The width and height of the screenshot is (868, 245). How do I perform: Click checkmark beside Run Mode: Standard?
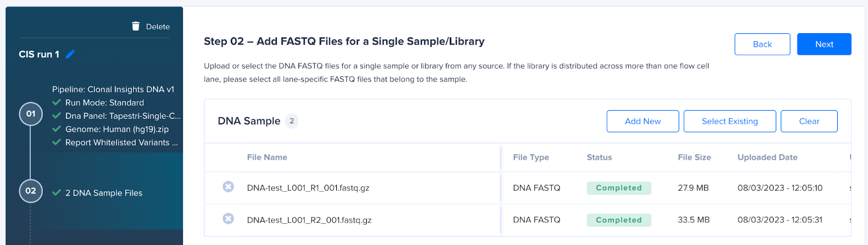(56, 102)
